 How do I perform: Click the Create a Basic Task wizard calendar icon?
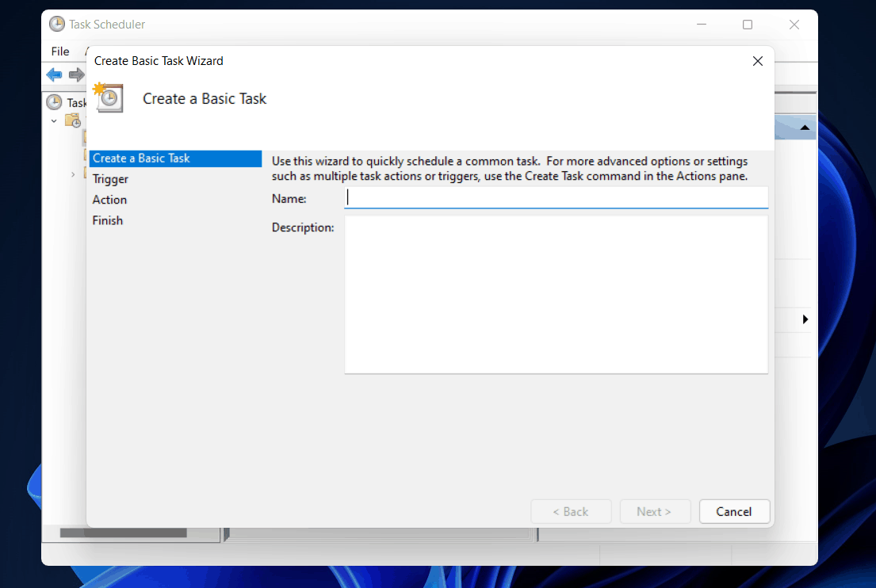109,98
